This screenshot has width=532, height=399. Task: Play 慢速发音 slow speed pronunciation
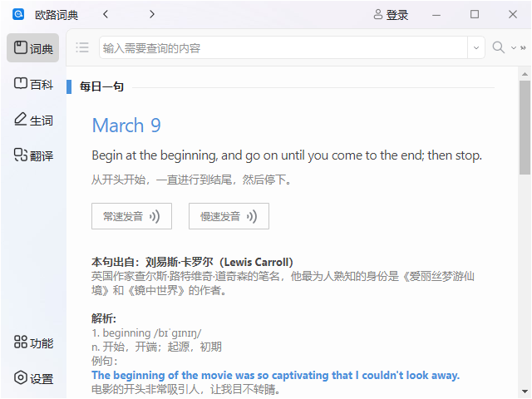point(229,216)
